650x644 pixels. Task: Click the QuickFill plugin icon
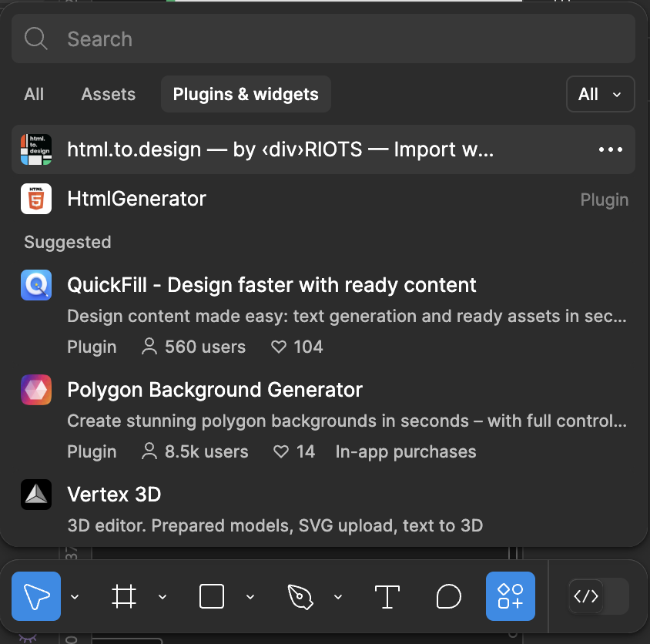[x=36, y=285]
